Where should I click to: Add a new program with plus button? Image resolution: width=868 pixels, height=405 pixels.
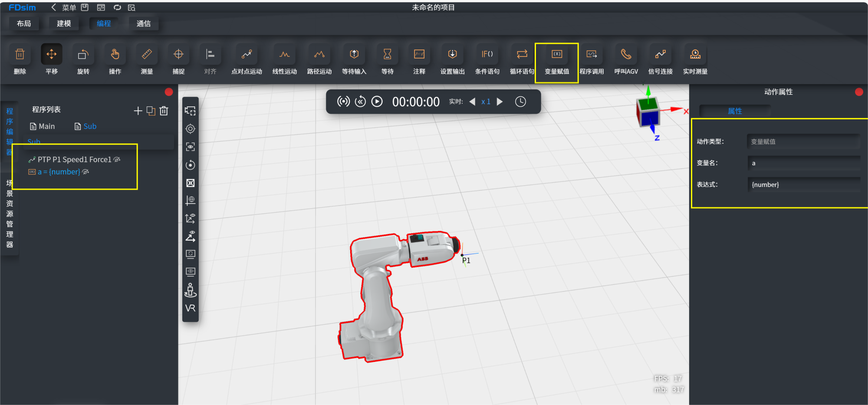click(x=138, y=111)
